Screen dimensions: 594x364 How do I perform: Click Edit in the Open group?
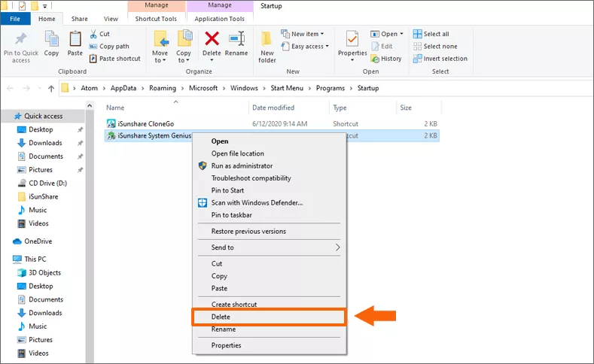click(382, 46)
